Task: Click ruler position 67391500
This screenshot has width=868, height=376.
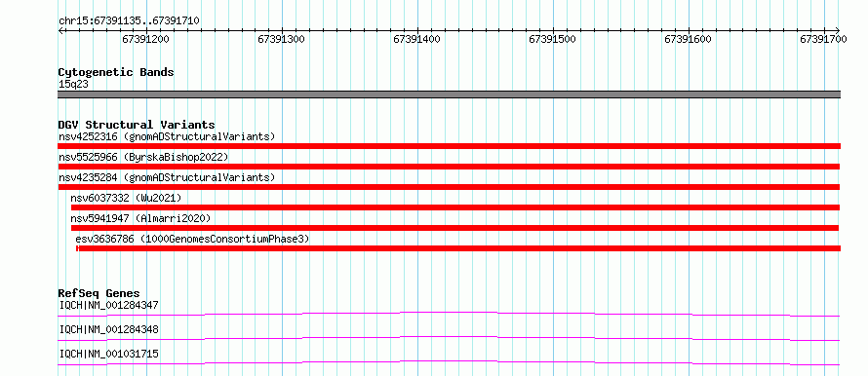Action: pos(552,40)
